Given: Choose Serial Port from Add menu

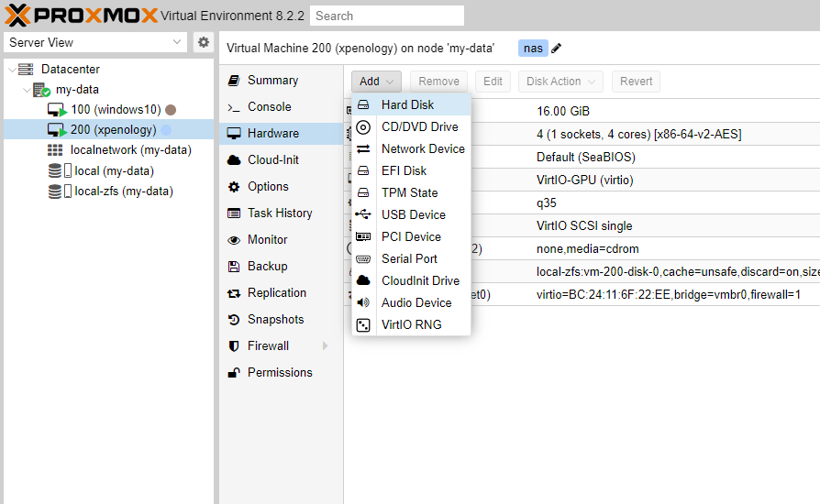Looking at the screenshot, I should tap(412, 258).
